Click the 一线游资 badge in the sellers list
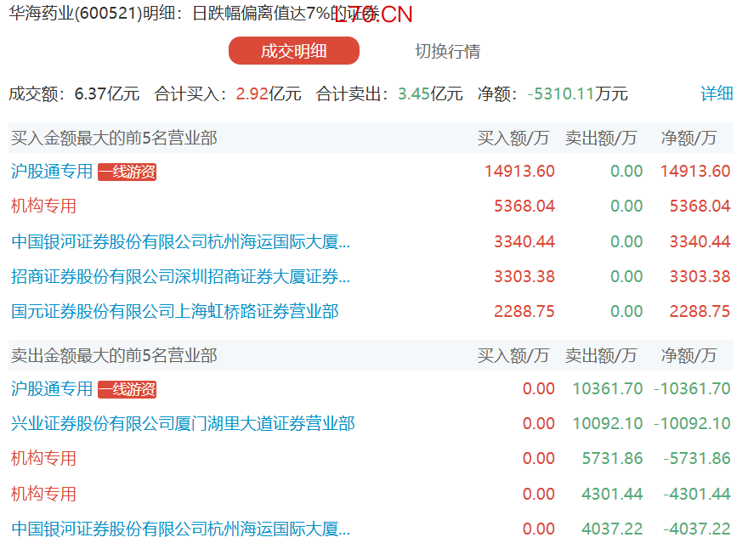This screenshot has width=748, height=560. [127, 390]
